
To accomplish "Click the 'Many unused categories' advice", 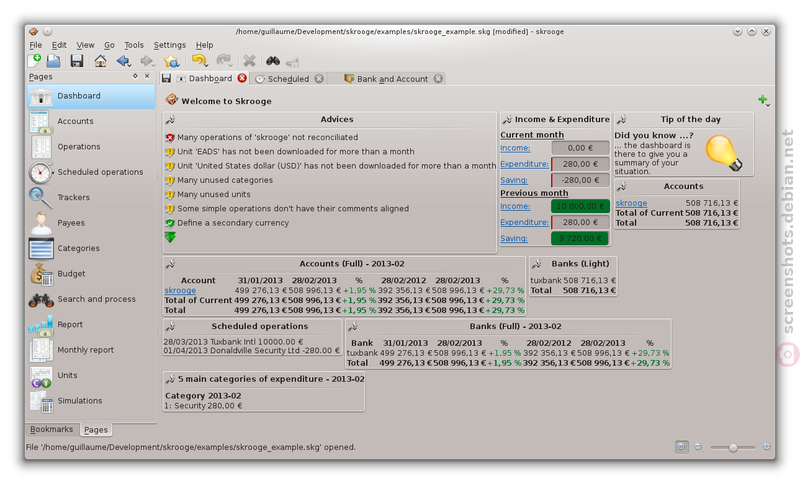I will (224, 180).
